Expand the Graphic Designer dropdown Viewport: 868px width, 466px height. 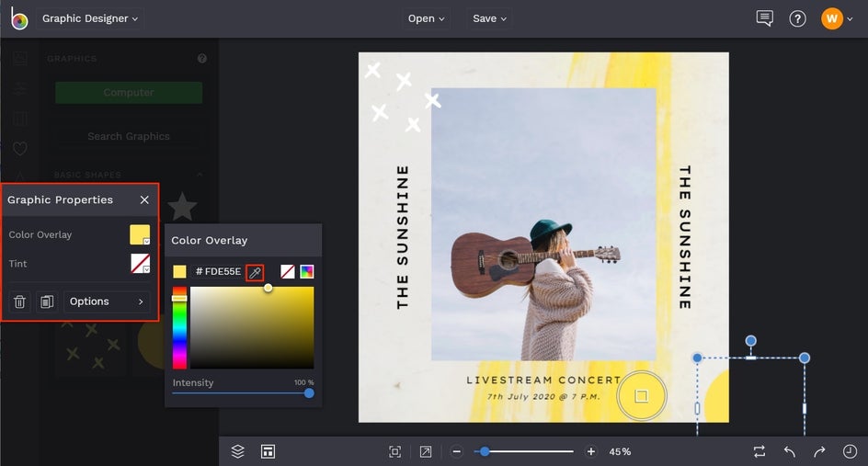(x=90, y=18)
